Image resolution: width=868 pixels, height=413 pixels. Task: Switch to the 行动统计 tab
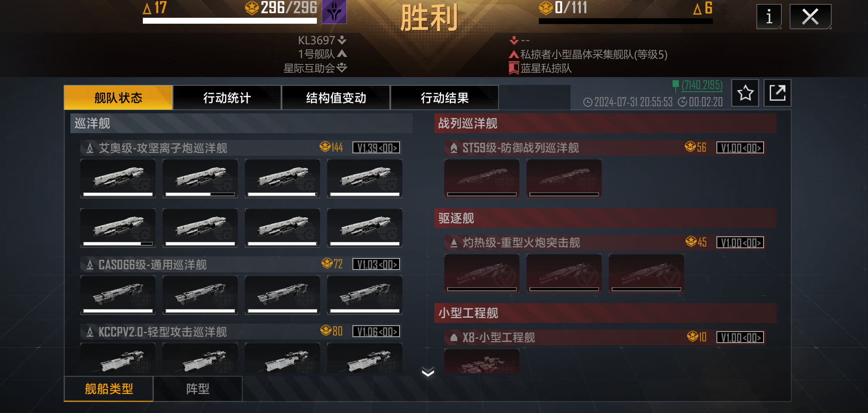227,98
